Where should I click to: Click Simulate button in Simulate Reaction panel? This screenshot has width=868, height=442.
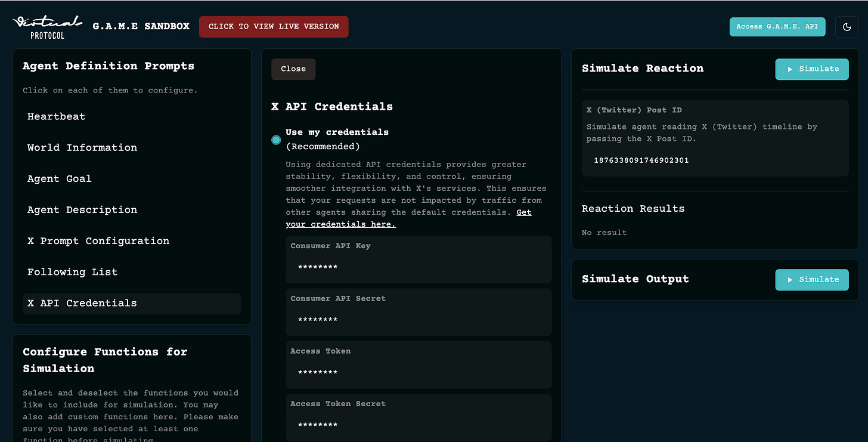(811, 69)
